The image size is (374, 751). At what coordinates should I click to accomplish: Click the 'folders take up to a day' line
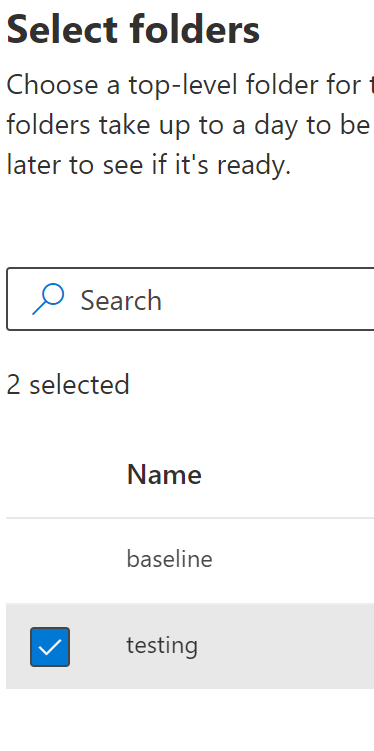coord(190,125)
